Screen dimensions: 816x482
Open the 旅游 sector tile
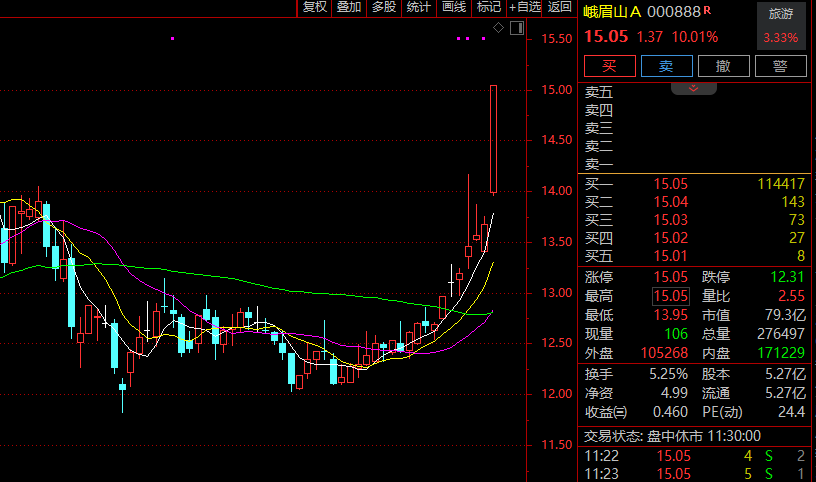[x=780, y=25]
